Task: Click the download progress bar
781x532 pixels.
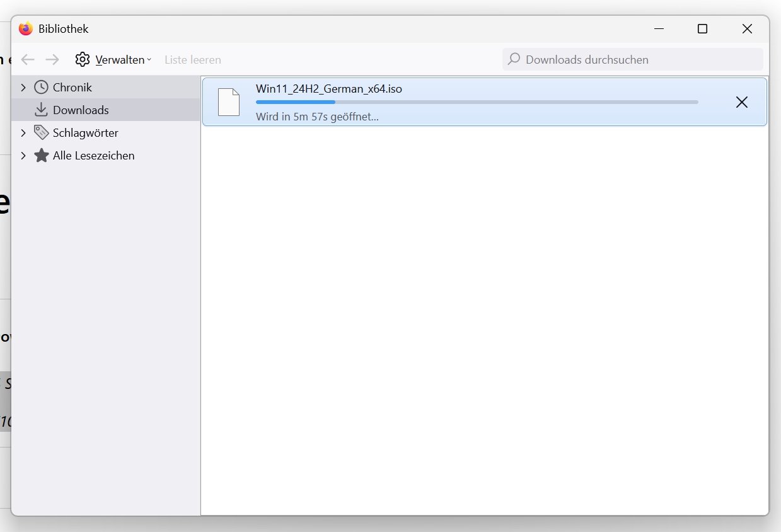Action: pos(477,102)
